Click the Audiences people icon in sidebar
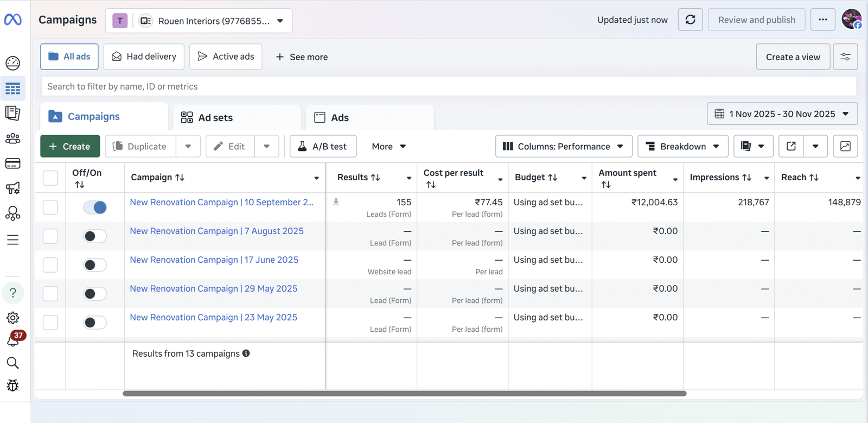This screenshot has height=423, width=868. click(x=13, y=138)
